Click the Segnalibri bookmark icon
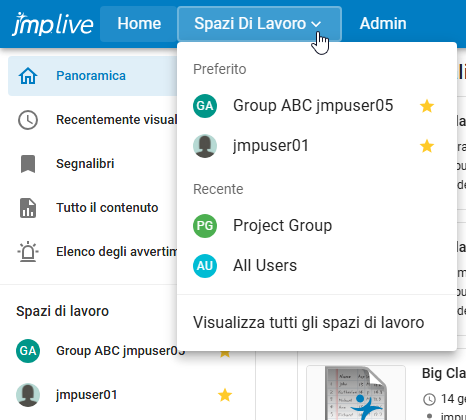The image size is (466, 420). [x=28, y=164]
